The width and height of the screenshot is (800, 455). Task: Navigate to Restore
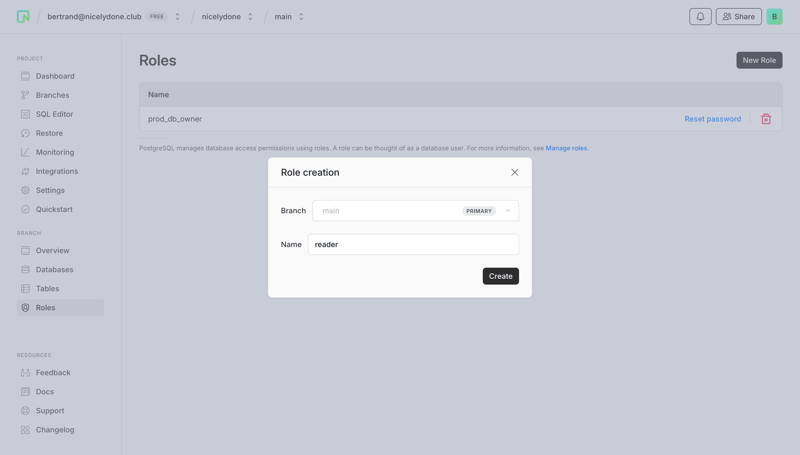click(49, 133)
